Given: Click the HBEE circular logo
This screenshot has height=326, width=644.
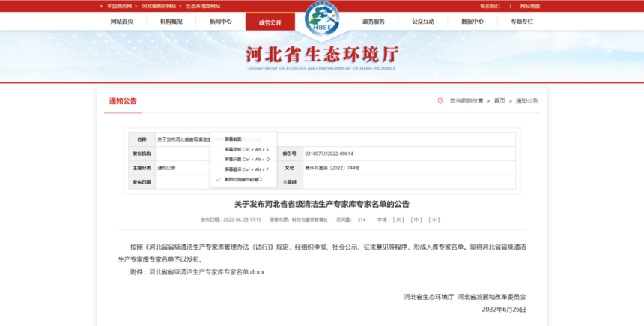Looking at the screenshot, I should point(321,20).
